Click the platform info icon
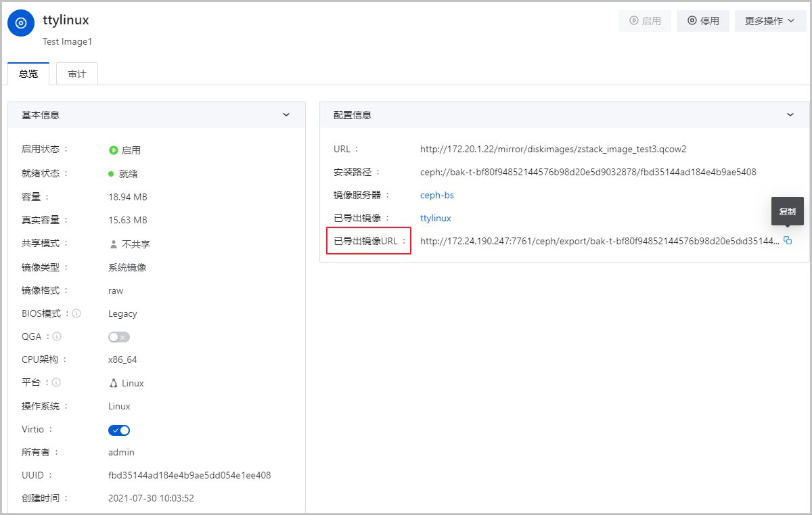Screen dimensions: 812x515 tap(56, 382)
